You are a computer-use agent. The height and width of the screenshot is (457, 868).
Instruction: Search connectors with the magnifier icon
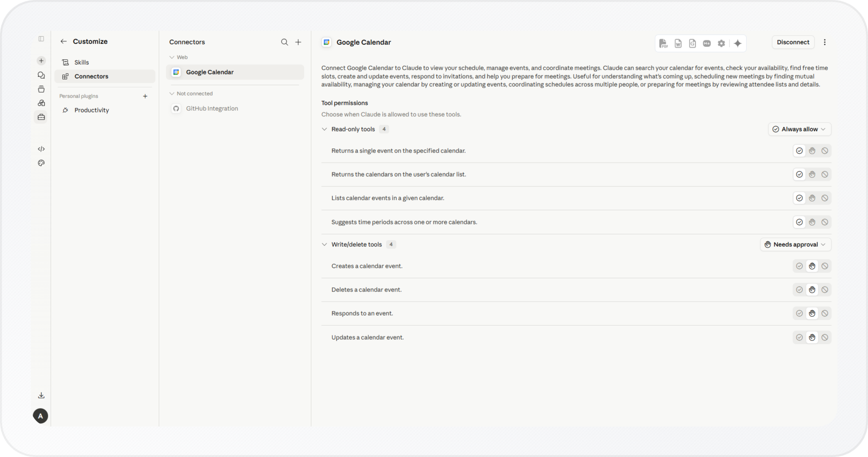284,42
